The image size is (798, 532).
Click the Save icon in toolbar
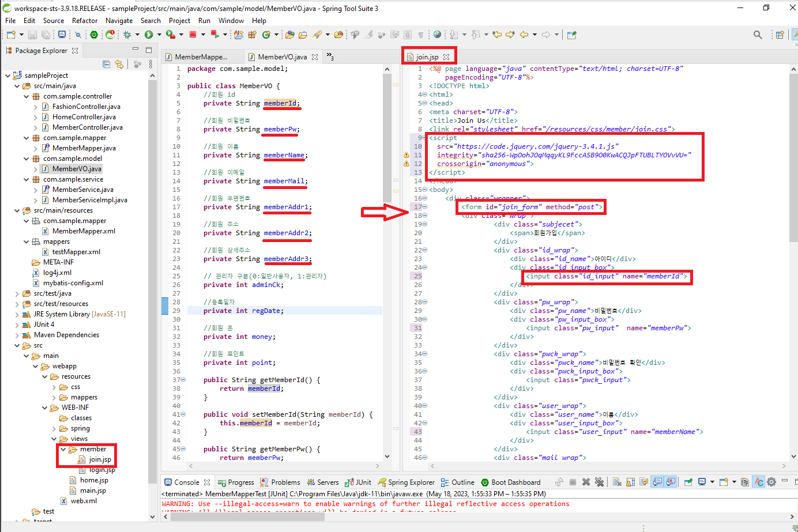(32, 35)
